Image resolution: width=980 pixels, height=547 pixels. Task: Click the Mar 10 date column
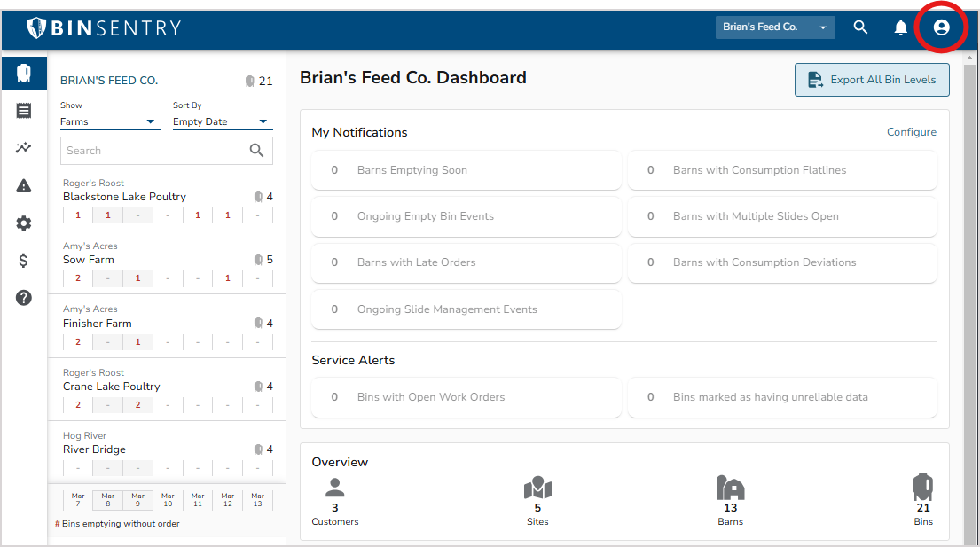coord(168,499)
